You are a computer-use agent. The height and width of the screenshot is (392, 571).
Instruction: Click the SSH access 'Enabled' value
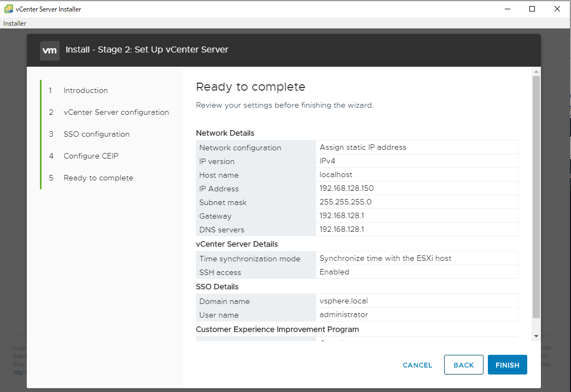pyautogui.click(x=334, y=272)
